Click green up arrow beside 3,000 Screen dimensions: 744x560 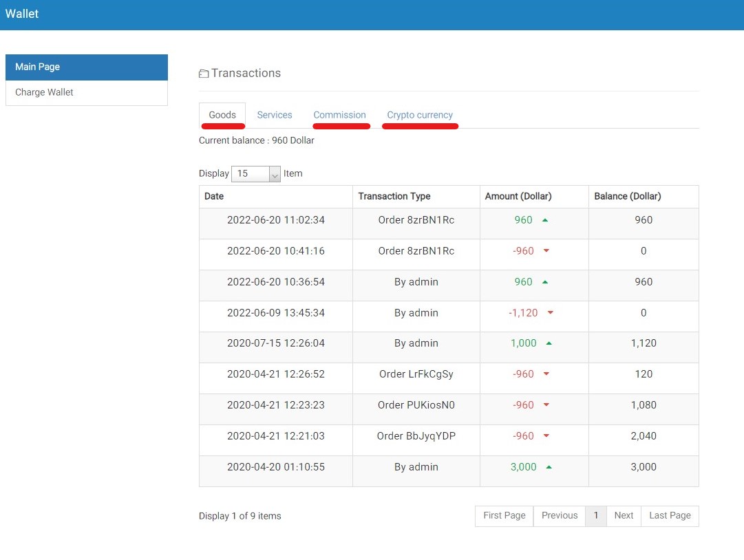tap(549, 467)
